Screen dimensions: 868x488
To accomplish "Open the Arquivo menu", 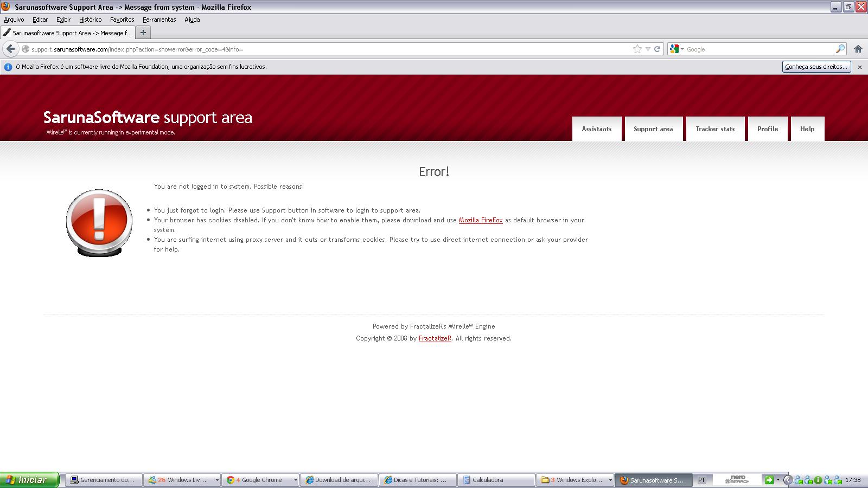I will pyautogui.click(x=14, y=20).
